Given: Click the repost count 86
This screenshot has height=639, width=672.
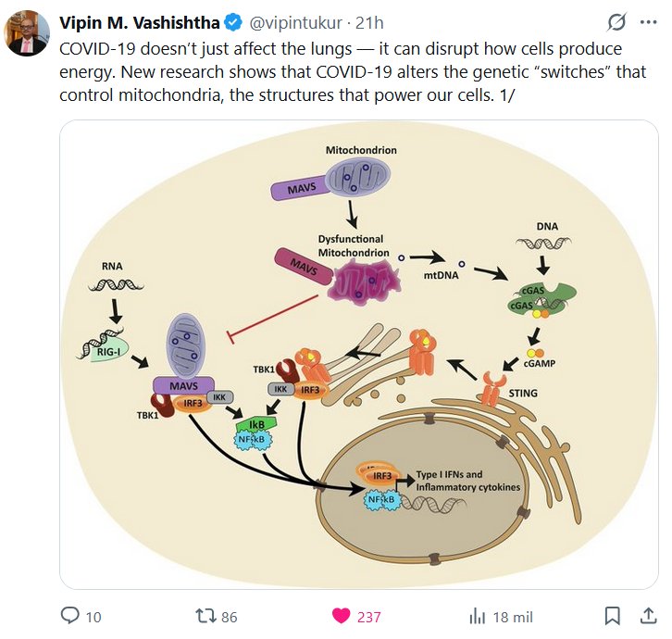Looking at the screenshot, I should [x=230, y=617].
